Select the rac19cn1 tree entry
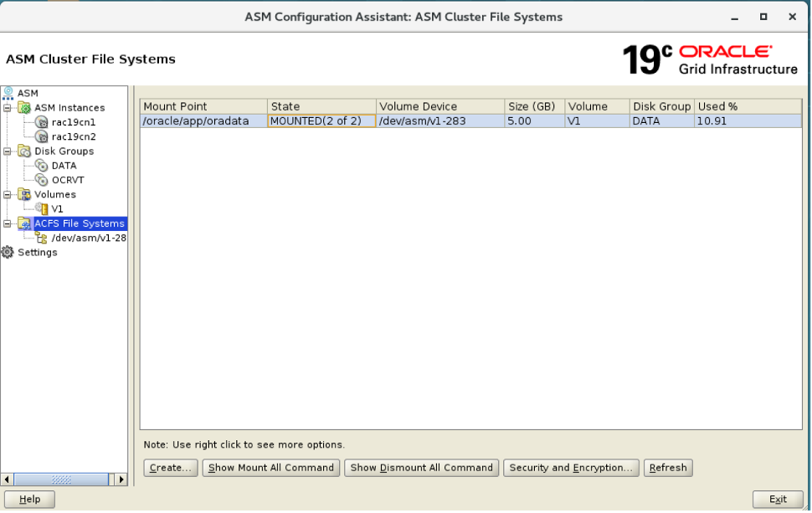This screenshot has width=812, height=513. pos(74,122)
